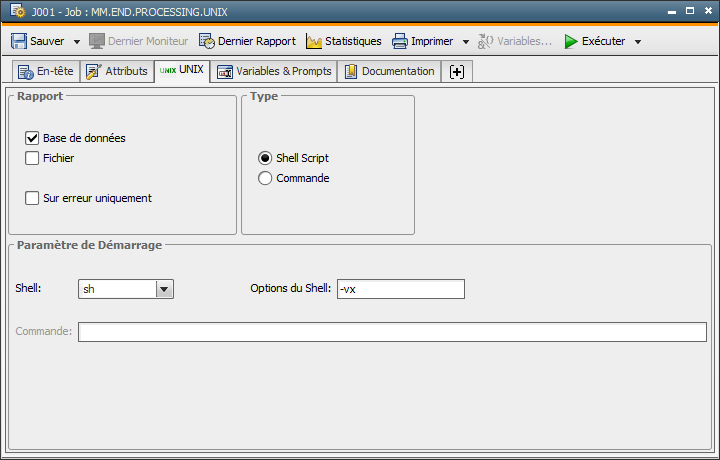Expand the Exécuter dropdown arrow
The image size is (720, 460).
(x=638, y=42)
